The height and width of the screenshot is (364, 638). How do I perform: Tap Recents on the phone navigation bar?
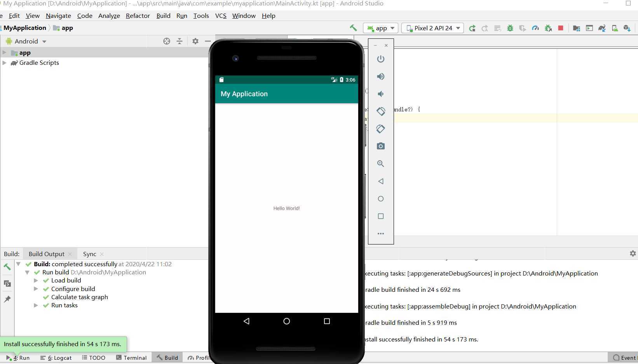pyautogui.click(x=327, y=321)
